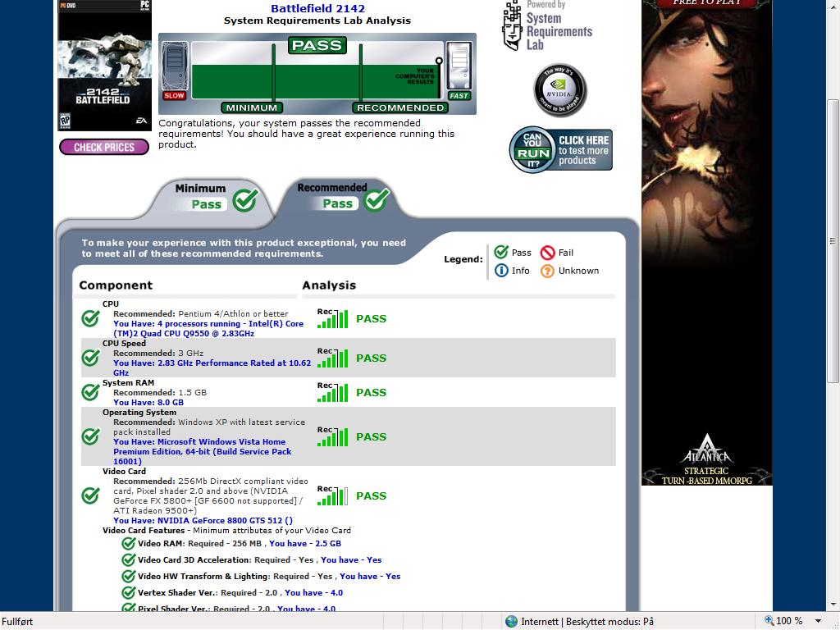Image resolution: width=840 pixels, height=630 pixels.
Task: Click the 100 % zoom level button
Action: (x=783, y=621)
